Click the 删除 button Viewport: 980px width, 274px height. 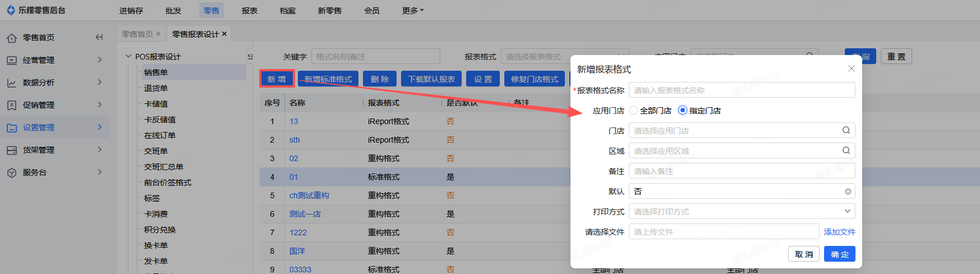tap(380, 79)
